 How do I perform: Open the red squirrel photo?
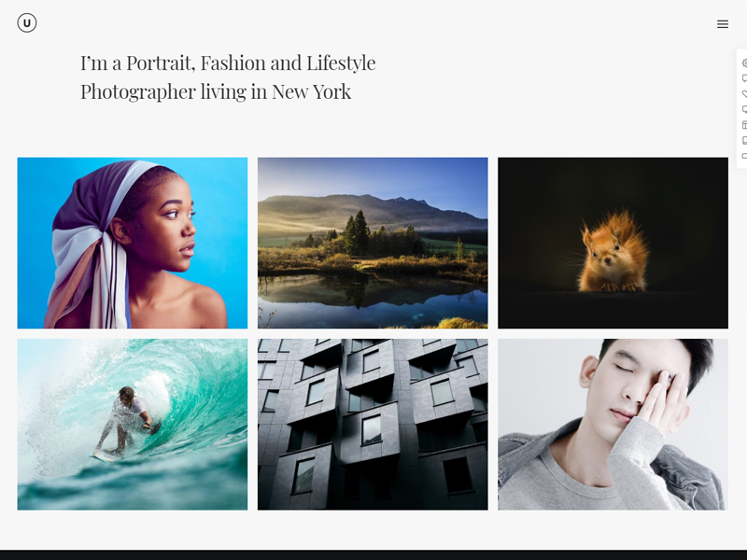(613, 243)
